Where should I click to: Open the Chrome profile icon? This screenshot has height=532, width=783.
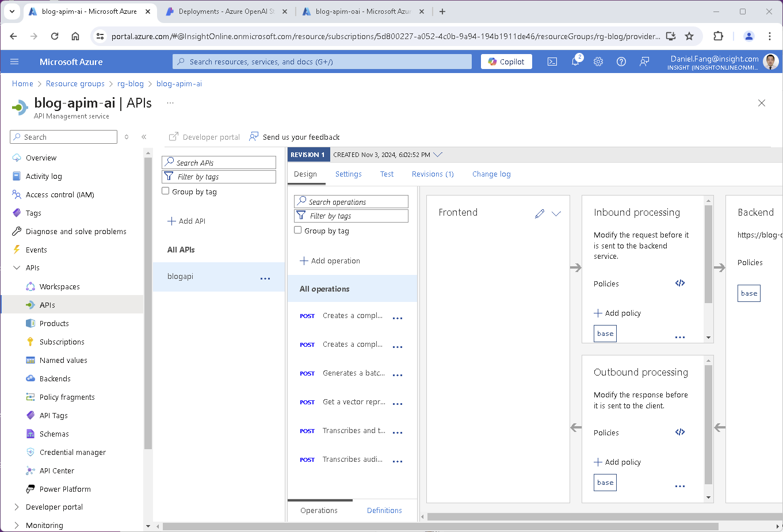(x=749, y=36)
